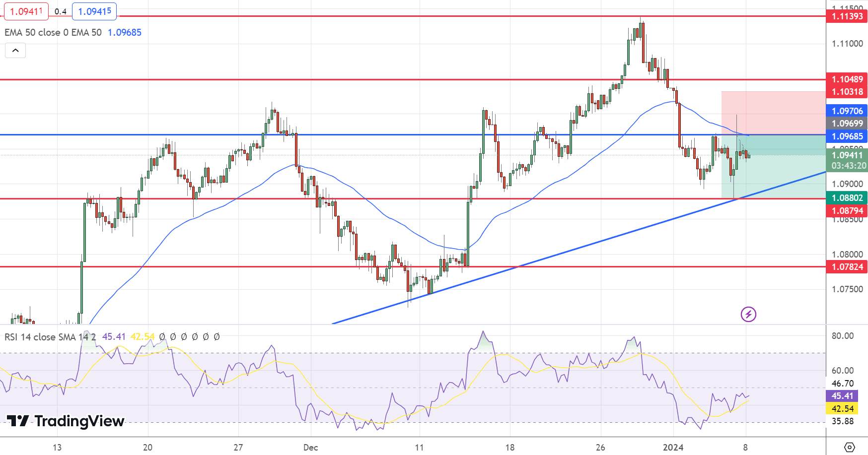This screenshot has width=868, height=455.
Task: Click the 80.00 RSI axis label
Action: pos(843,336)
